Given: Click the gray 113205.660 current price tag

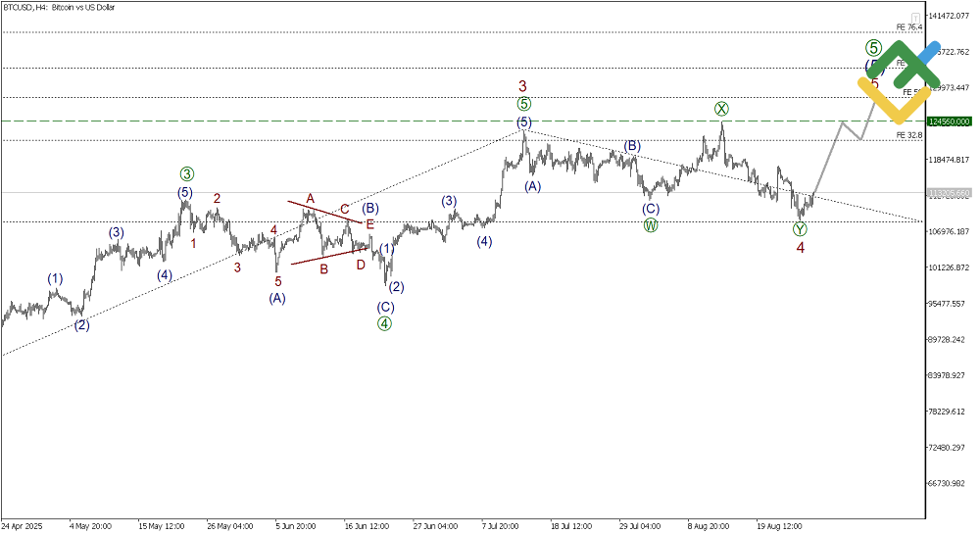Looking at the screenshot, I should pos(949,194).
